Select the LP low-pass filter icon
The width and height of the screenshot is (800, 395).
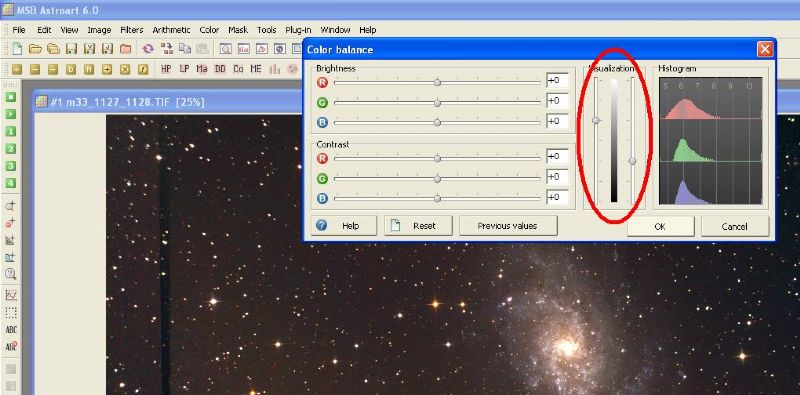pos(184,69)
